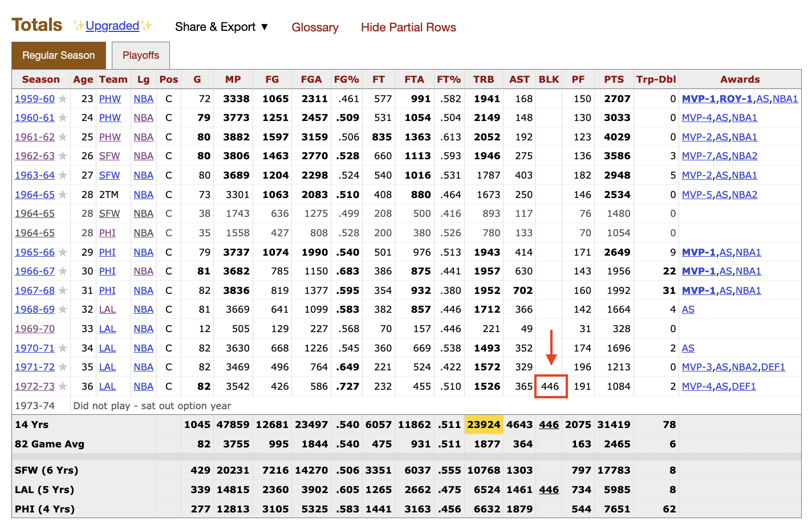This screenshot has width=812, height=525.
Task: Click the star icon beside 1968-69
Action: [x=63, y=309]
